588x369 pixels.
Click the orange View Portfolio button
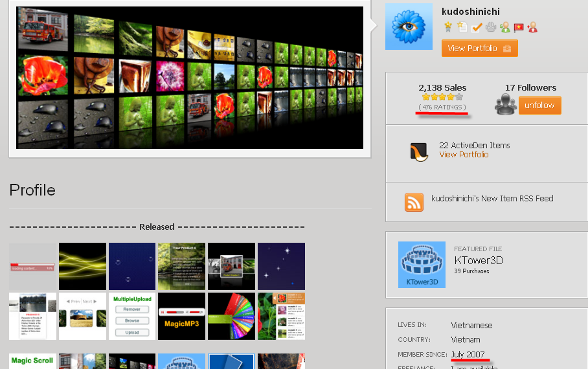pyautogui.click(x=480, y=49)
